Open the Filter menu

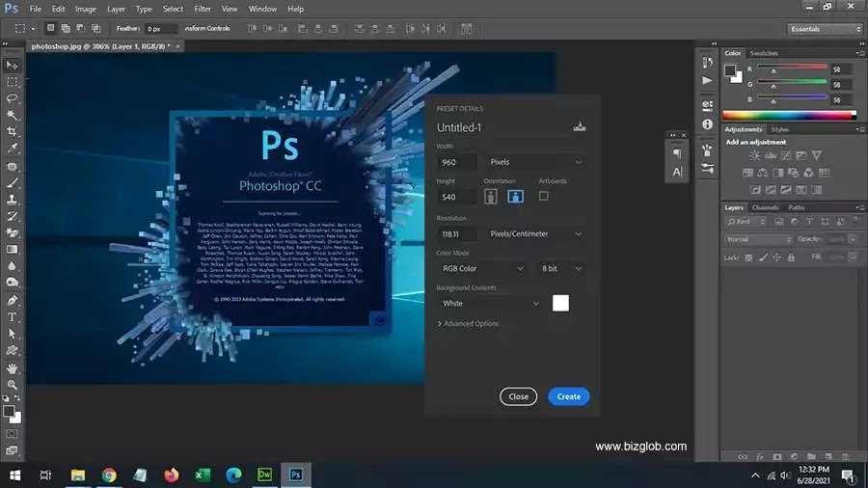(x=203, y=9)
